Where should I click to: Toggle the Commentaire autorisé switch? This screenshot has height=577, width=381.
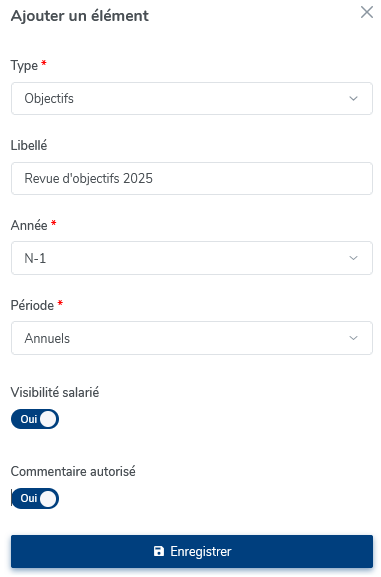(x=35, y=499)
